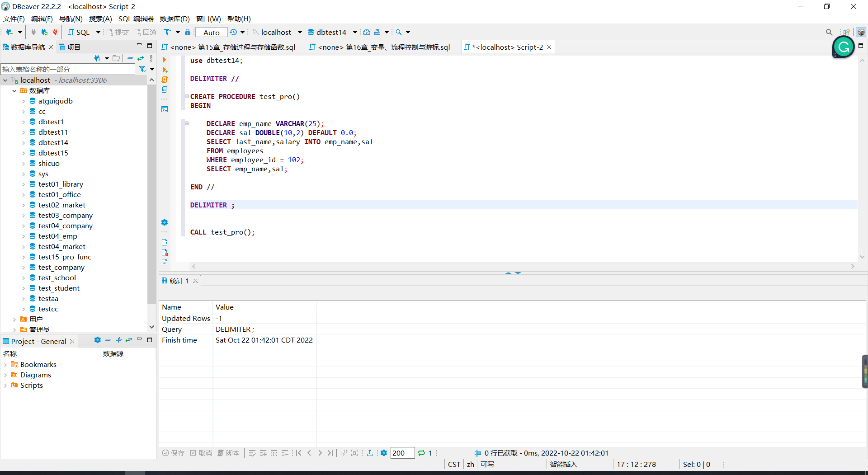The width and height of the screenshot is (868, 475).
Task: Click the transaction lock icon on toolbar
Action: click(x=188, y=32)
